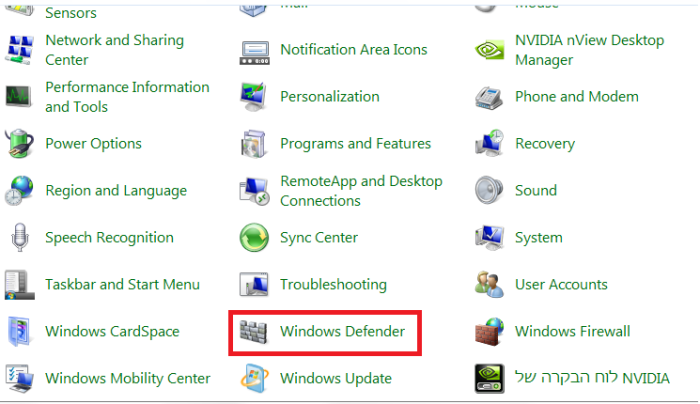Click the Windows Update icon
This screenshot has width=700, height=404.
254,378
